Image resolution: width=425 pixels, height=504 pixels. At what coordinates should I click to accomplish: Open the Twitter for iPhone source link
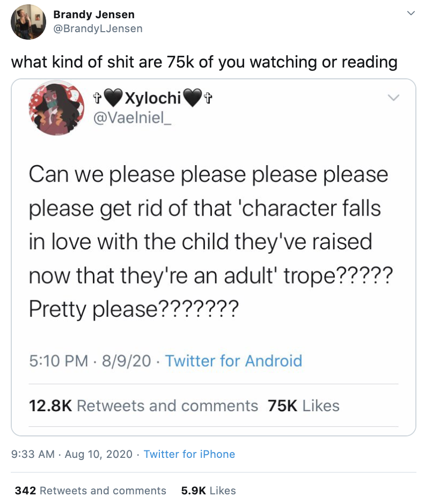click(189, 454)
